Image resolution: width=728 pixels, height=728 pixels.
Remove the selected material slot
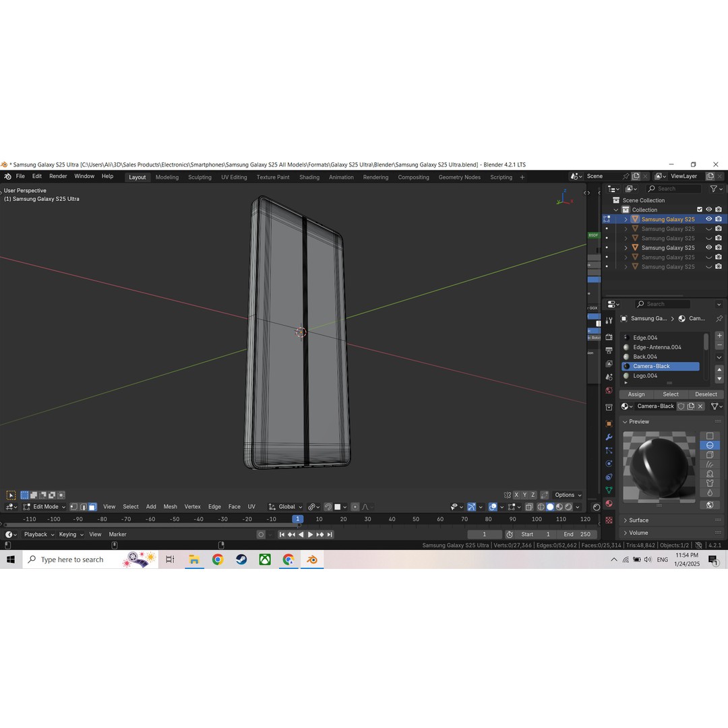point(719,345)
